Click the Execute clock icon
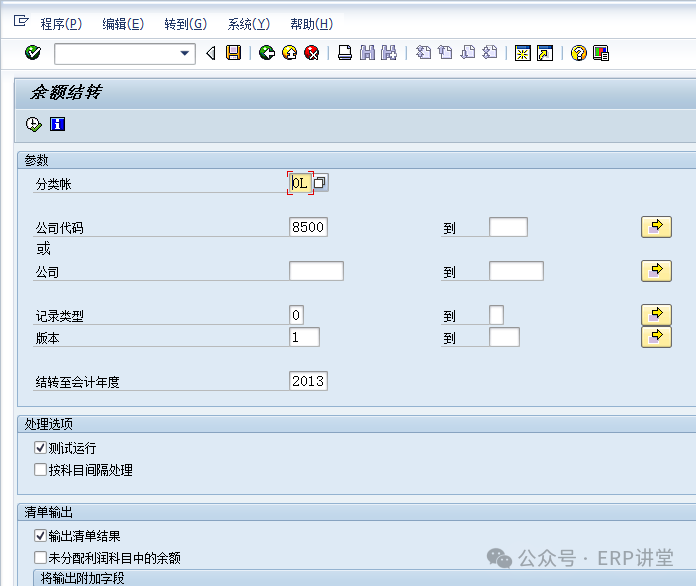 pos(34,124)
